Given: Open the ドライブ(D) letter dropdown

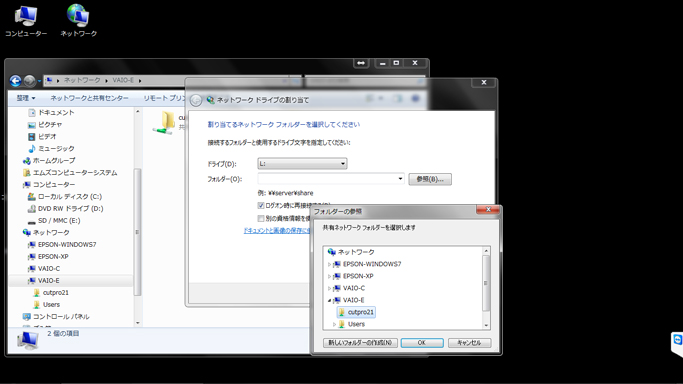Looking at the screenshot, I should [302, 164].
